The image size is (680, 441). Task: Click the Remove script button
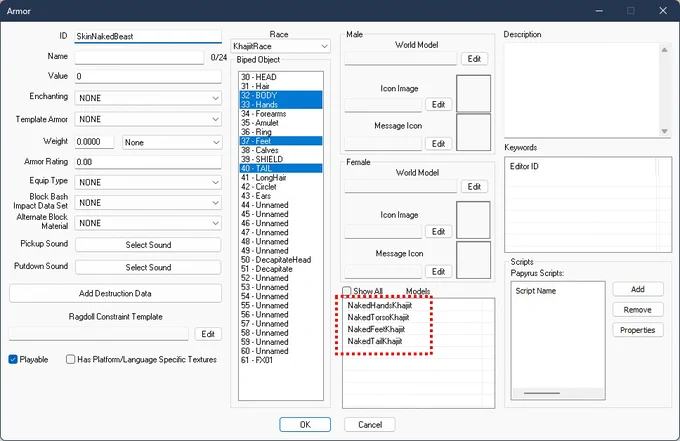pos(638,310)
